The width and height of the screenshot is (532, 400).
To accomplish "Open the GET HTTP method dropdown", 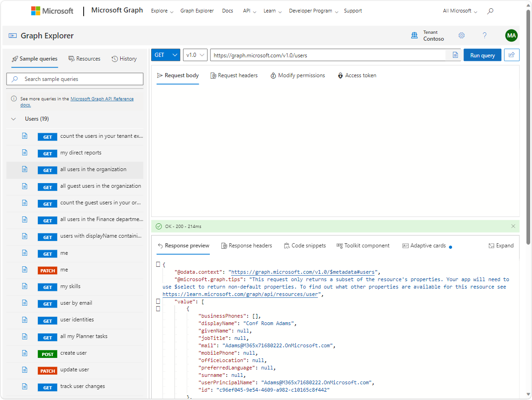I will 165,55.
